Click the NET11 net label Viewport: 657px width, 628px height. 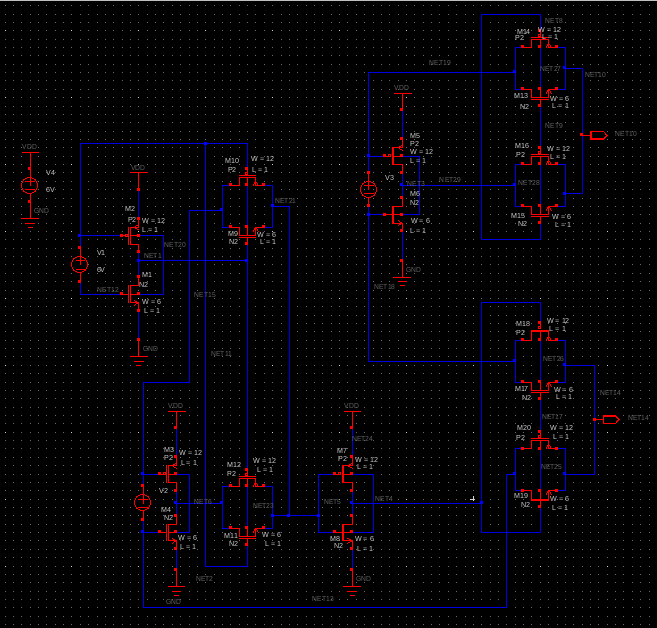(221, 354)
